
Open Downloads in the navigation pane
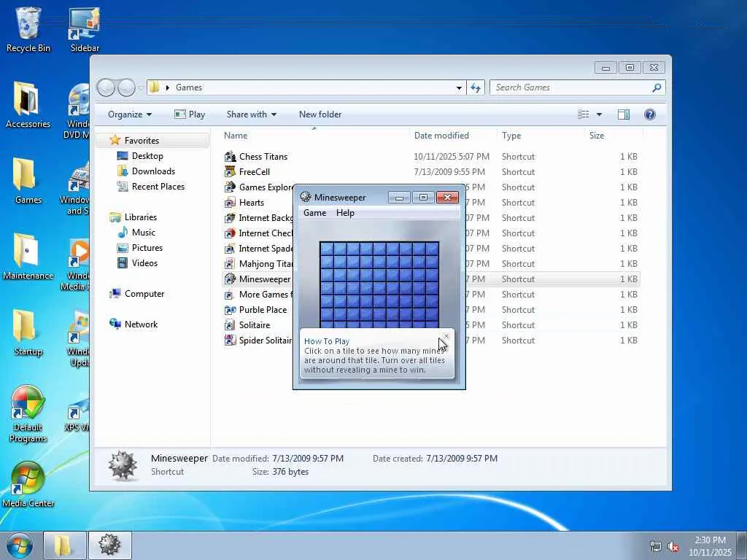pos(153,171)
